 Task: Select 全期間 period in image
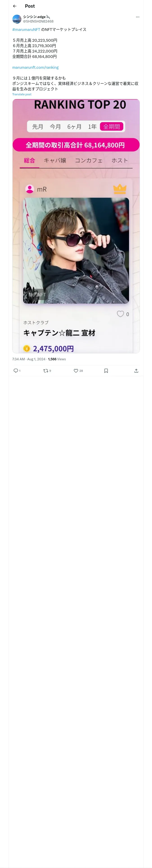pos(111,127)
